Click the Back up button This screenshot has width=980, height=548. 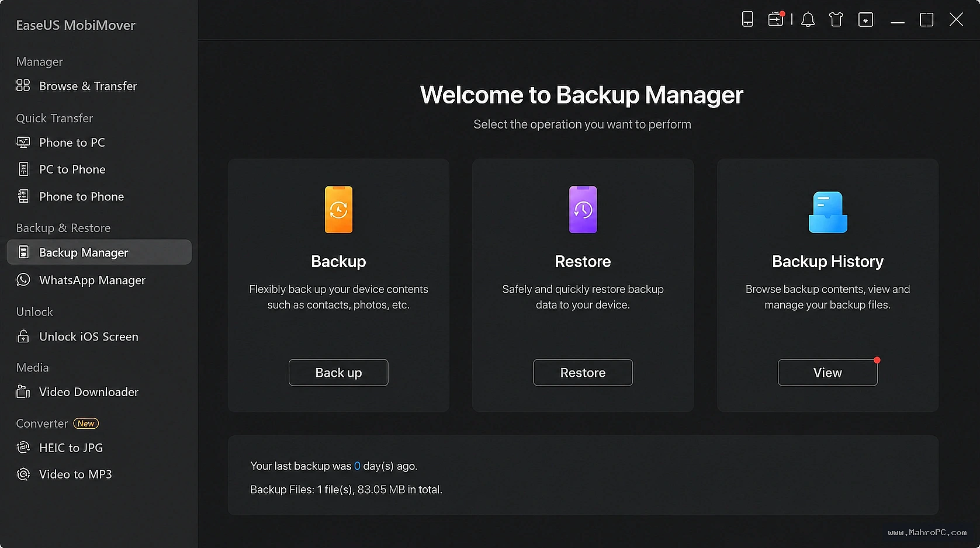[x=338, y=372]
